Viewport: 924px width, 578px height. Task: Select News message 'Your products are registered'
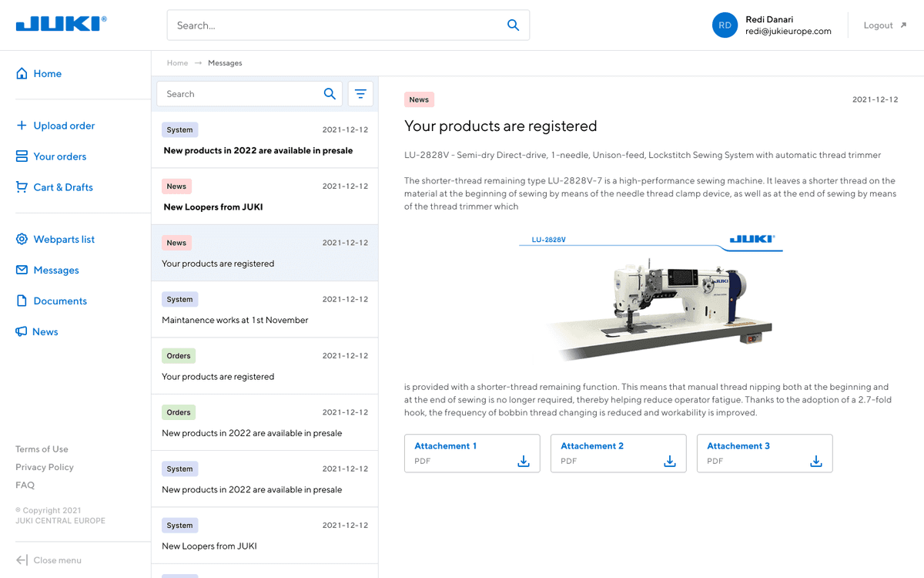(265, 253)
